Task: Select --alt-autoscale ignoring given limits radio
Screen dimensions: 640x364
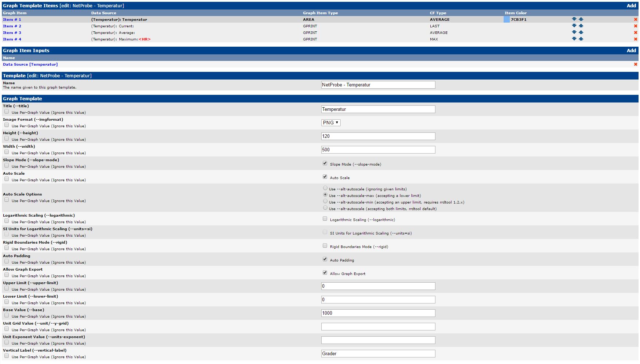Action: click(325, 188)
